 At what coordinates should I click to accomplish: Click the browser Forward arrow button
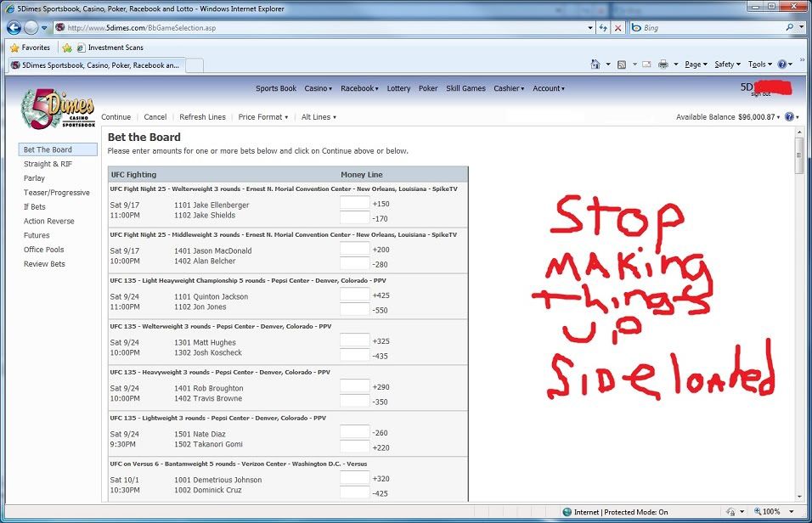[31, 28]
